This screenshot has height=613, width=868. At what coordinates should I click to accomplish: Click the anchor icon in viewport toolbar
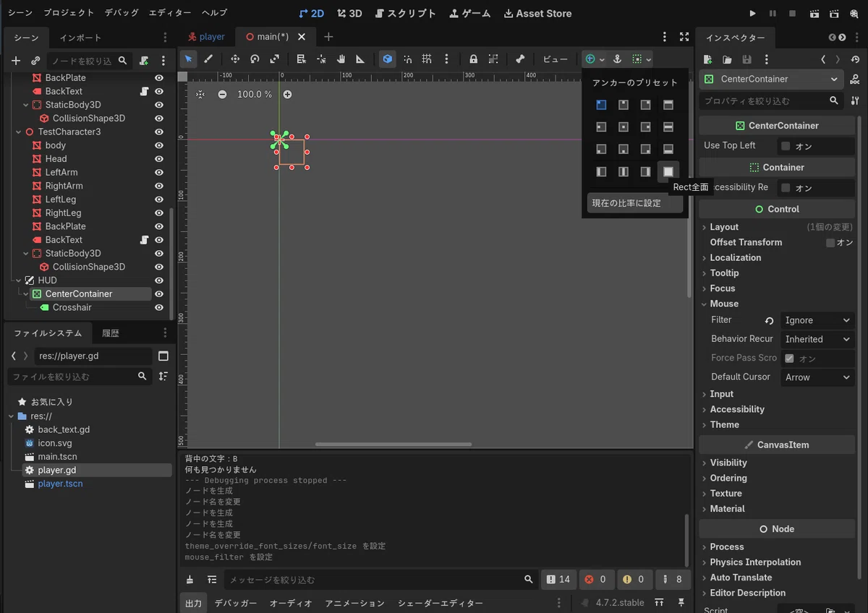(x=618, y=59)
